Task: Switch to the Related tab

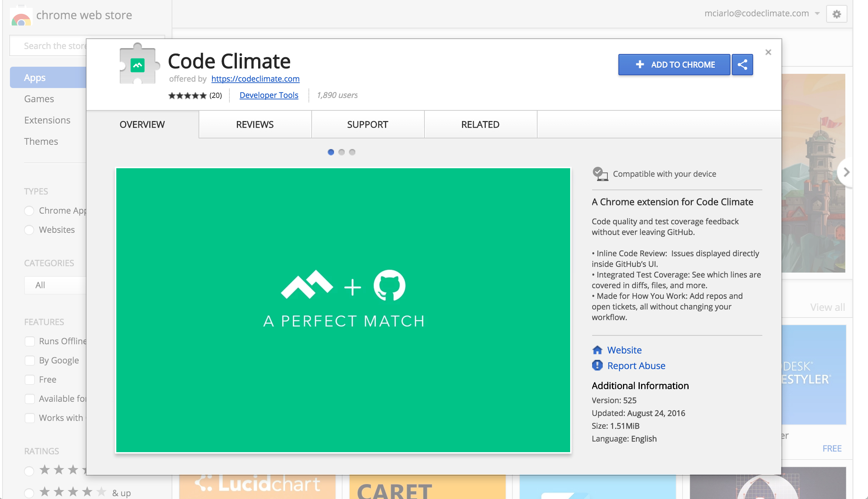Action: point(480,125)
